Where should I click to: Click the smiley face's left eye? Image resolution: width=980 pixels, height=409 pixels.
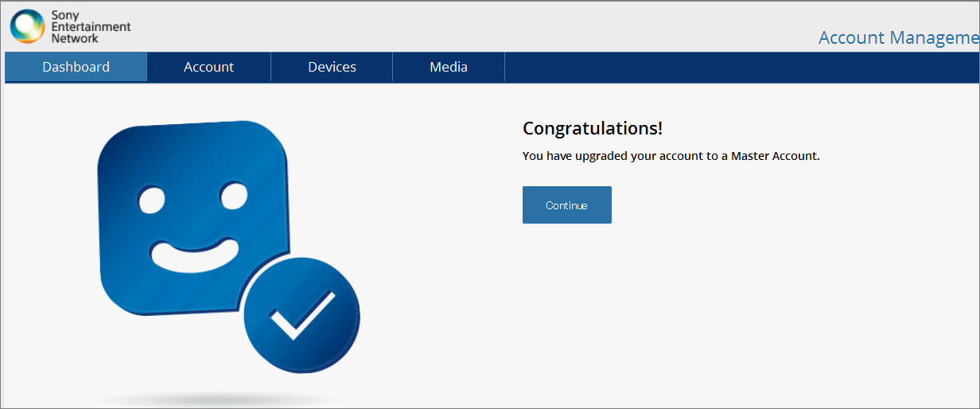[x=151, y=200]
